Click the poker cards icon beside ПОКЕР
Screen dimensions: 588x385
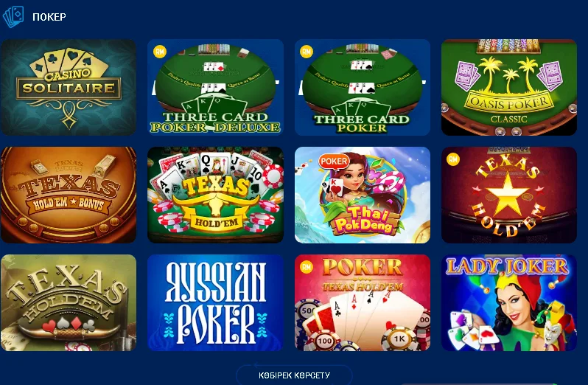(13, 16)
